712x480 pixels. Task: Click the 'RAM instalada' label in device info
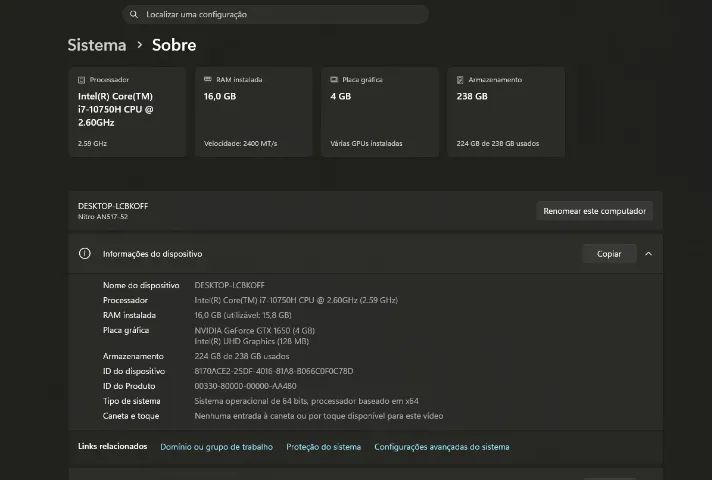coord(129,315)
